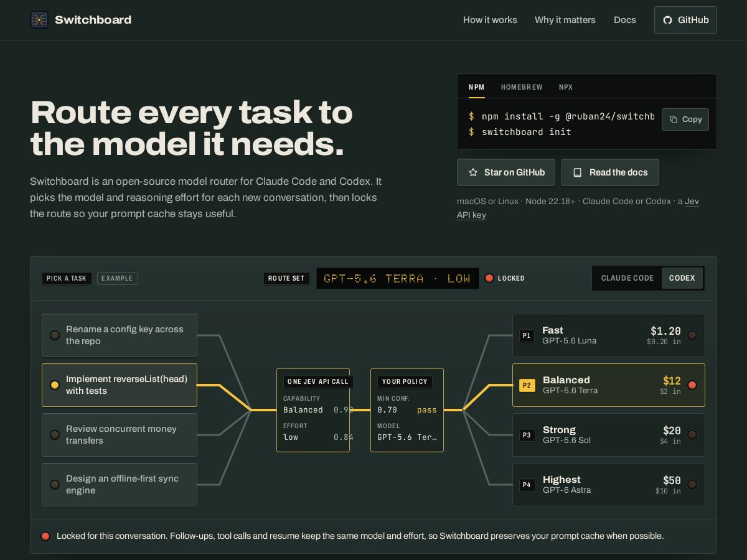Click the $50 price on Highest

point(672,480)
